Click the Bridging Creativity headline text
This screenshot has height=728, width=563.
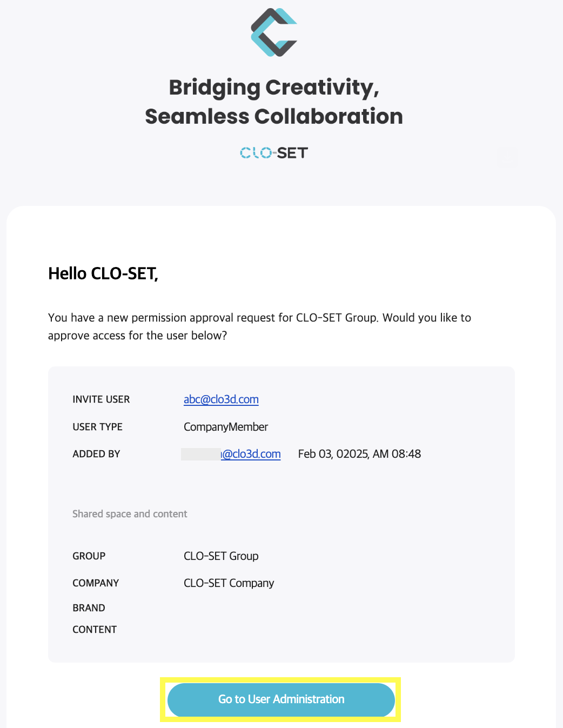pos(274,102)
